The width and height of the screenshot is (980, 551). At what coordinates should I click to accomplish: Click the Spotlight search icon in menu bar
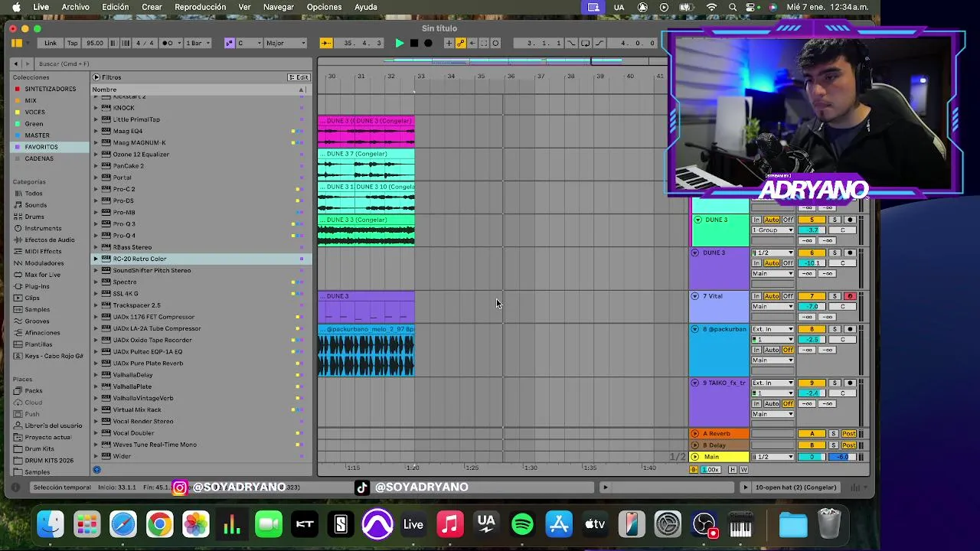[733, 7]
